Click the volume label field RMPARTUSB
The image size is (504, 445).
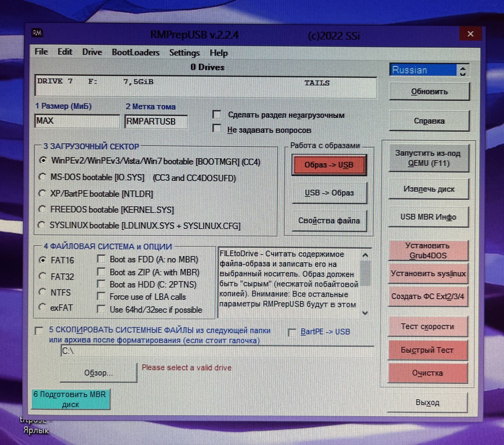[156, 121]
